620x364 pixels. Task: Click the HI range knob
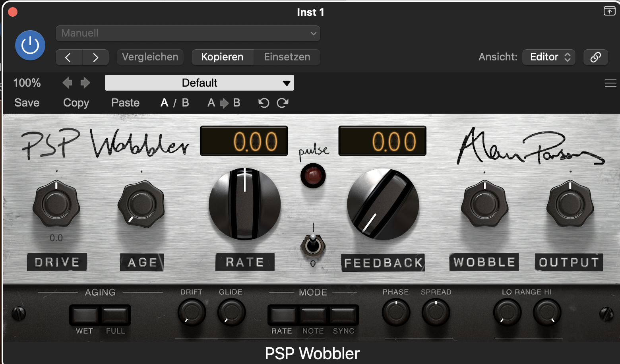pyautogui.click(x=547, y=312)
